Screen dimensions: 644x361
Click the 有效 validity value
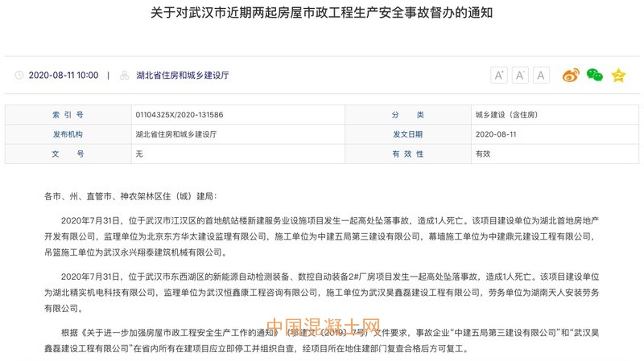[483, 154]
